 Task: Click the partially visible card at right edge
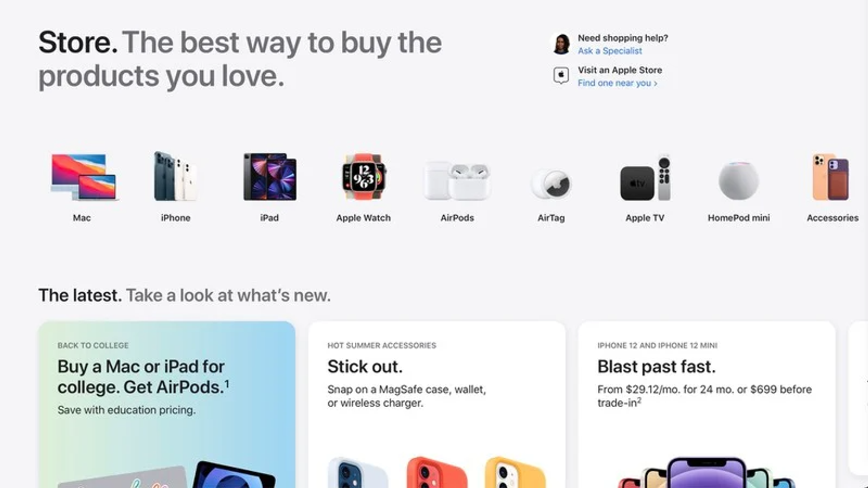pyautogui.click(x=858, y=399)
